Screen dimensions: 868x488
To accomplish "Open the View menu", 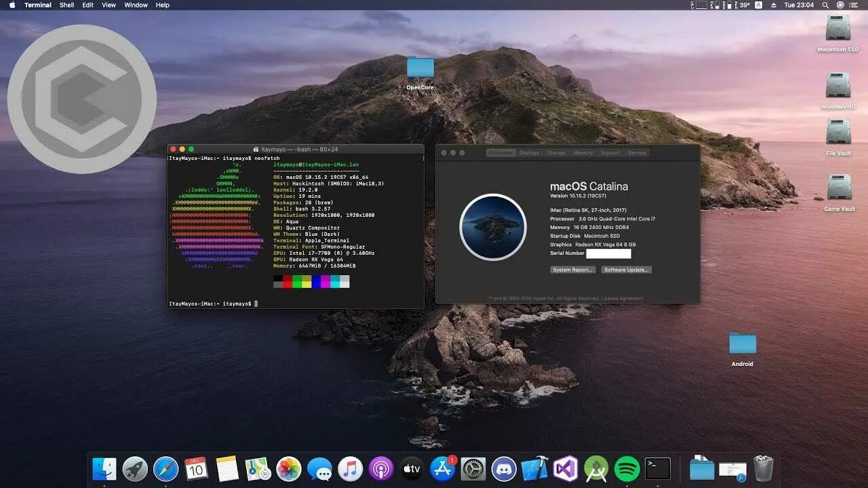I will tap(108, 5).
